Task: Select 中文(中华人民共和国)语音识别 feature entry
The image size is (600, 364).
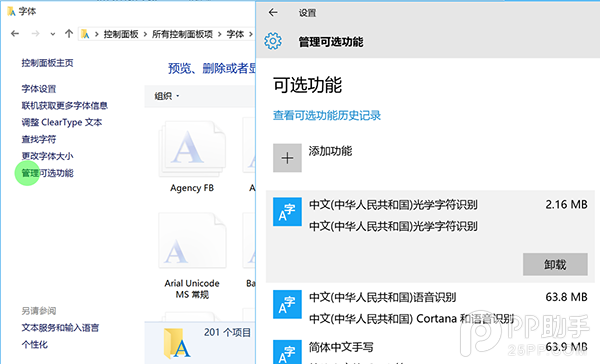Action: coord(430,307)
